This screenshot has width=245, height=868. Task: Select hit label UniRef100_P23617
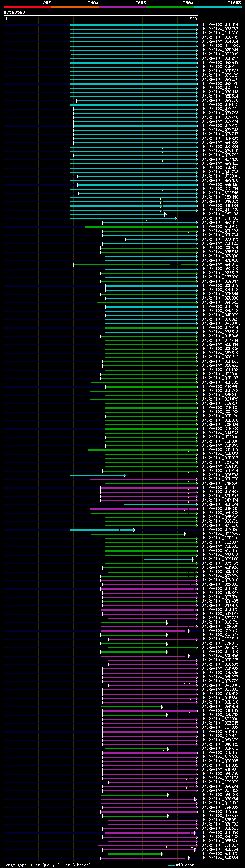pos(220,273)
